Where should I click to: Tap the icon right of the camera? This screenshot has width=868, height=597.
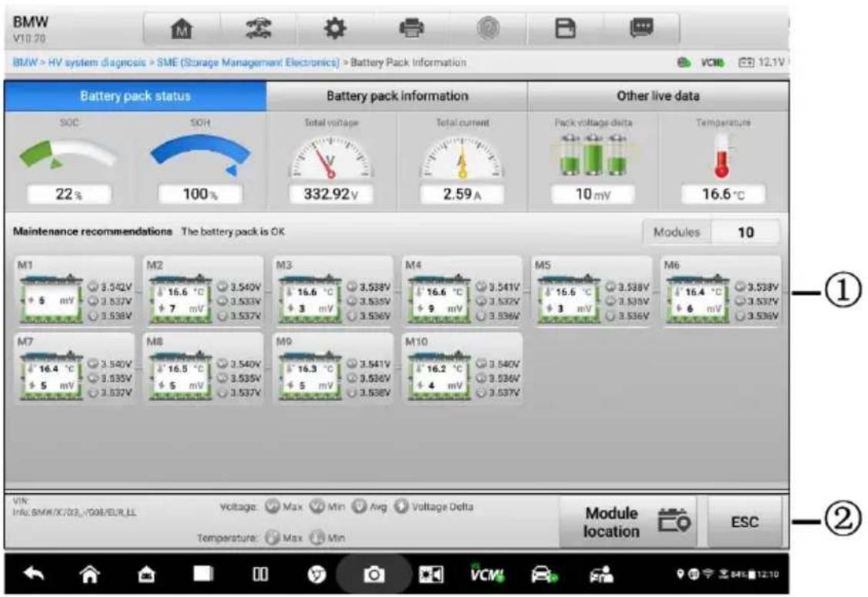click(431, 575)
